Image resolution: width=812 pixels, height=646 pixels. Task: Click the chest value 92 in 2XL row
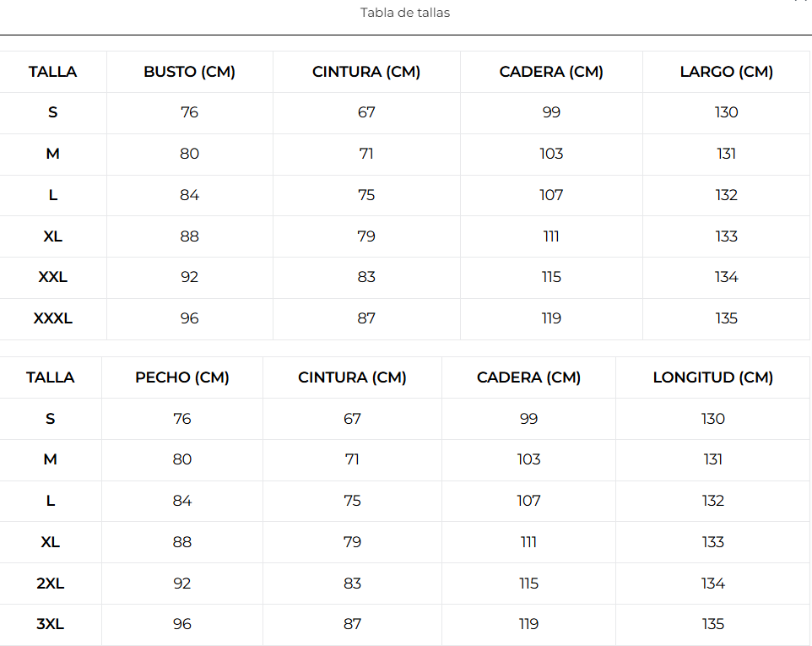(x=182, y=584)
